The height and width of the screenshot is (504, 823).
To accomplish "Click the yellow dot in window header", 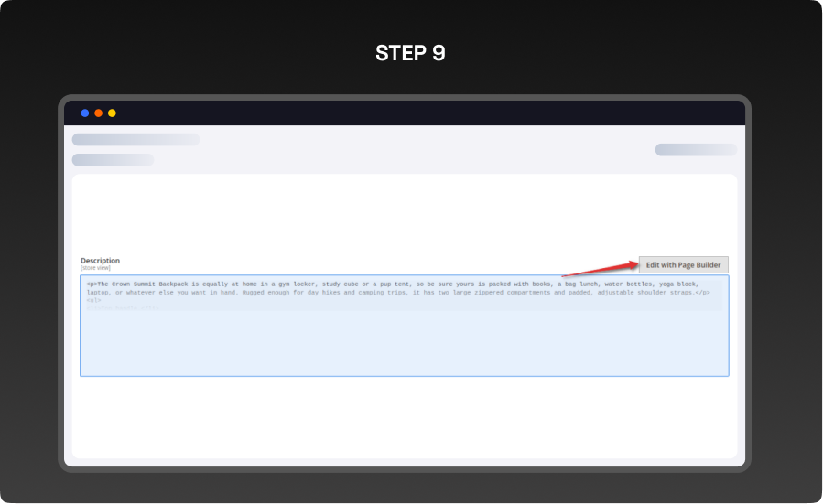I will tap(112, 113).
